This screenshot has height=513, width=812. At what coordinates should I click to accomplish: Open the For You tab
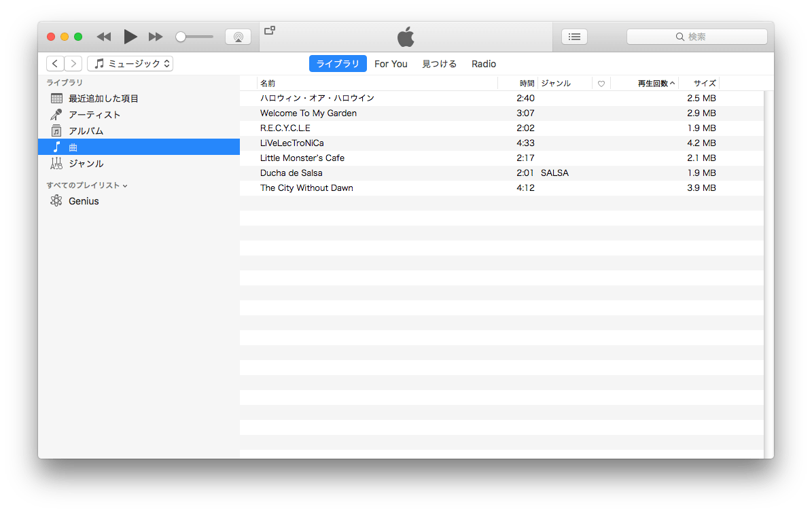click(x=391, y=64)
